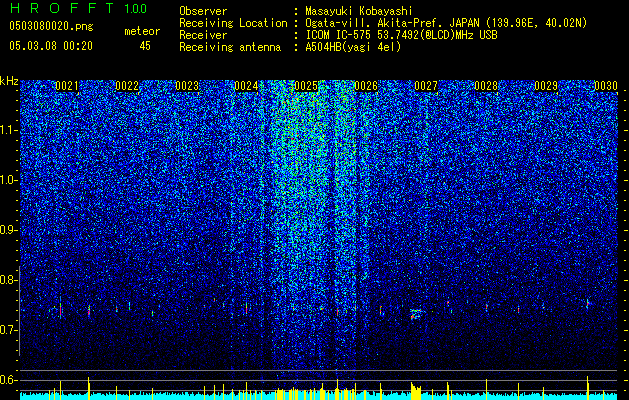Click the Observer label
The image size is (629, 400).
coord(203,11)
